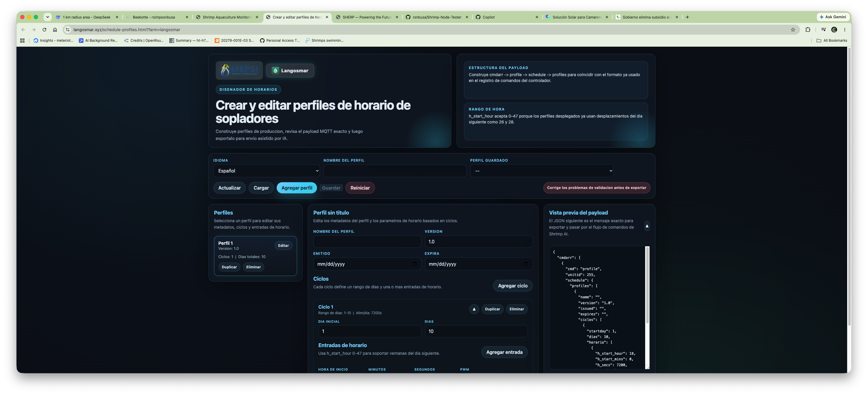868x395 pixels.
Task: Switch to Gobierno elimina subsidio tab
Action: [x=647, y=17]
